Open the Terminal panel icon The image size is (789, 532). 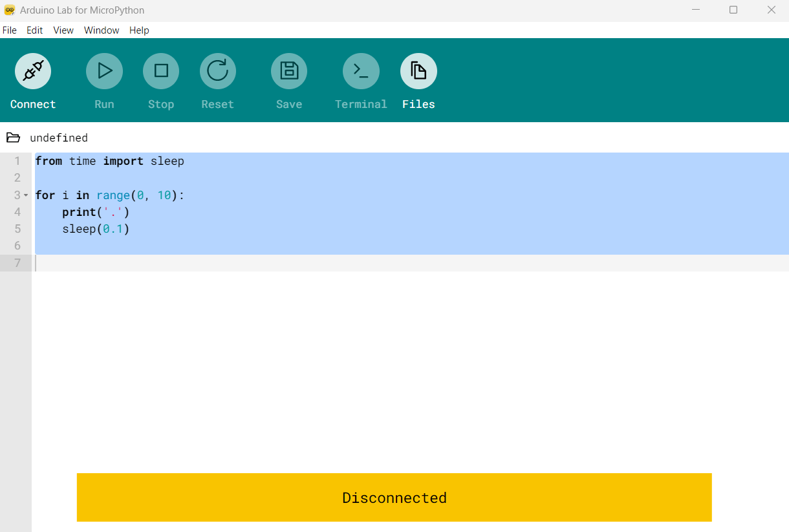coord(361,71)
